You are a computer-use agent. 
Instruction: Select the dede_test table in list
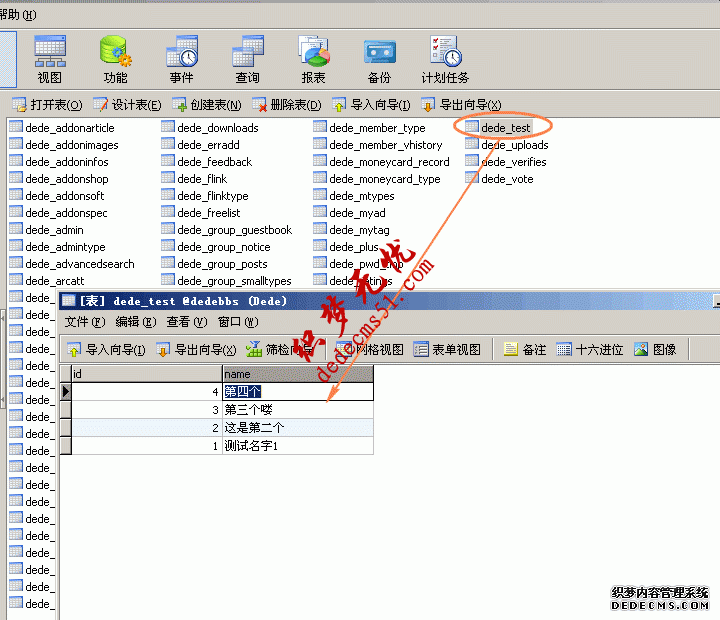coord(505,128)
